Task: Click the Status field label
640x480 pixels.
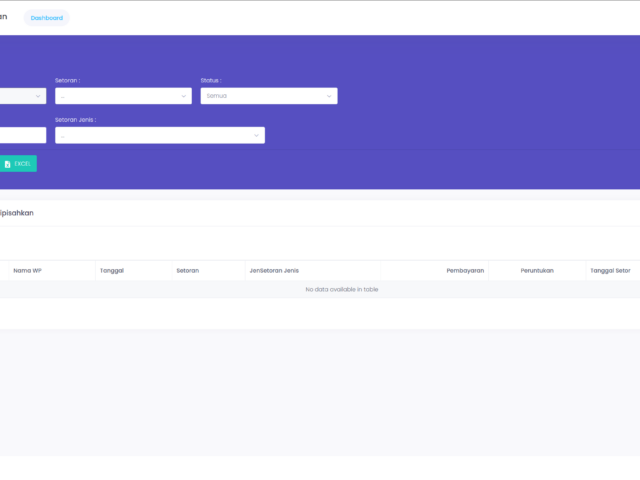Action: coord(211,81)
